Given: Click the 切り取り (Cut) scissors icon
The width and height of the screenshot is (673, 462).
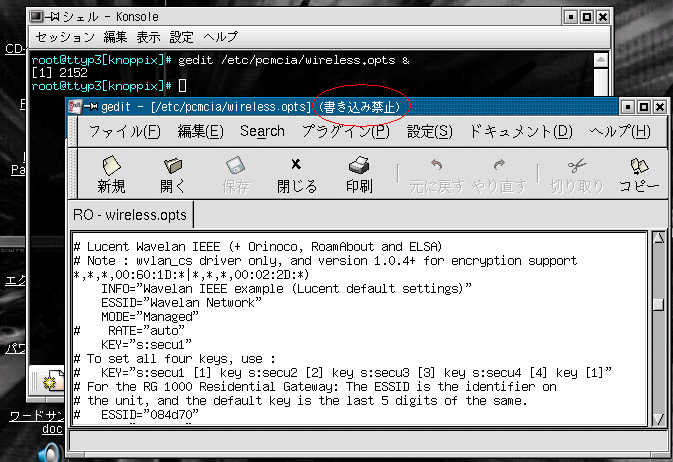Looking at the screenshot, I should pyautogui.click(x=576, y=165).
